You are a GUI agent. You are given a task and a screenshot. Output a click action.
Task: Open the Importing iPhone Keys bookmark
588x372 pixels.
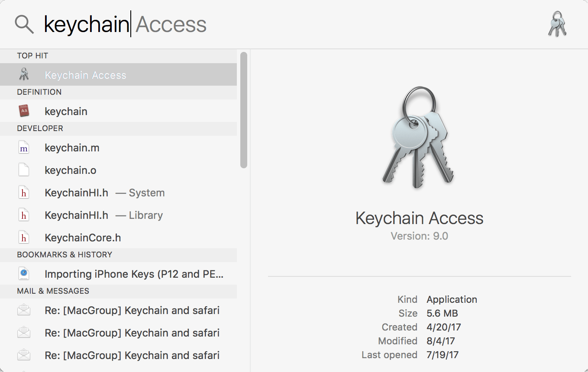[135, 273]
